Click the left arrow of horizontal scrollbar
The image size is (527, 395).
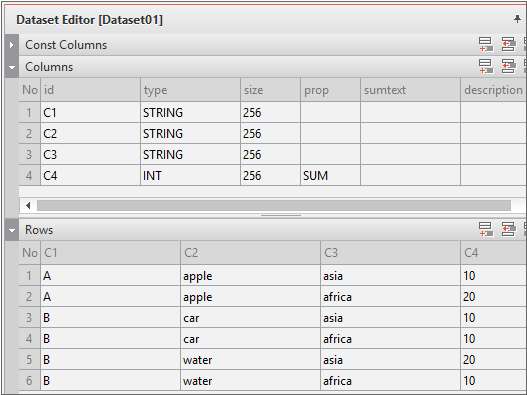(28, 205)
